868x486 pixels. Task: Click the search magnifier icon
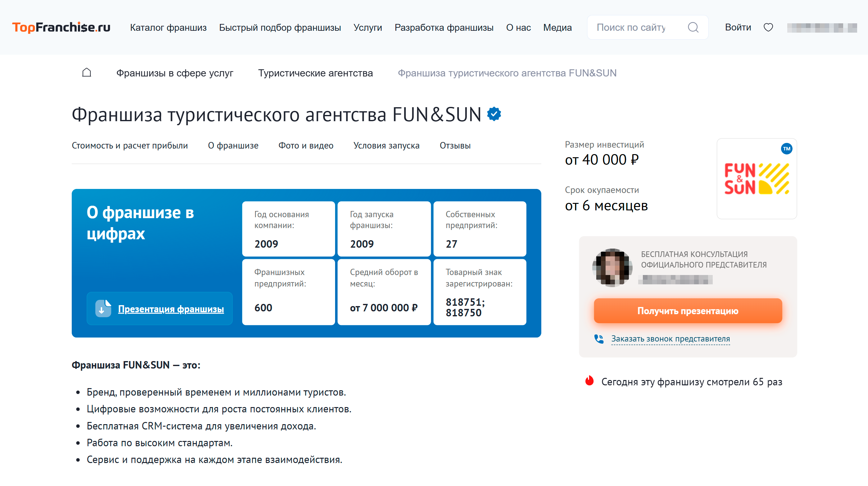[x=693, y=27]
